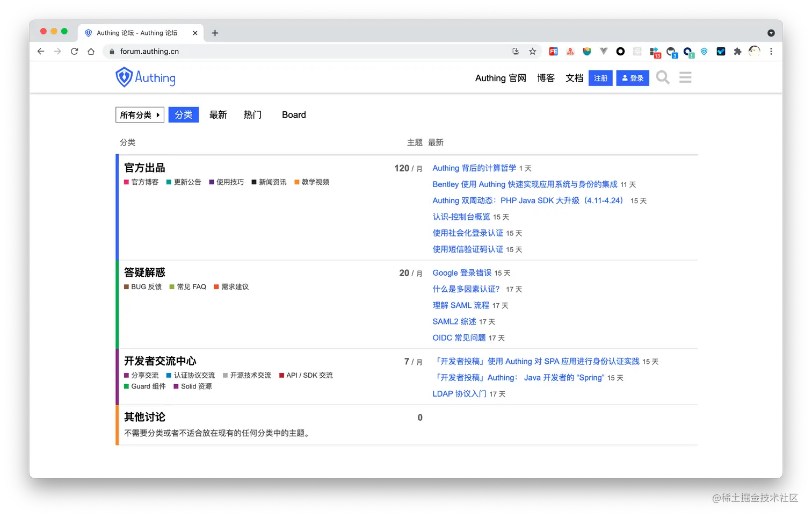Click the 登录 login button
Viewport: 812px width, 517px height.
[633, 78]
